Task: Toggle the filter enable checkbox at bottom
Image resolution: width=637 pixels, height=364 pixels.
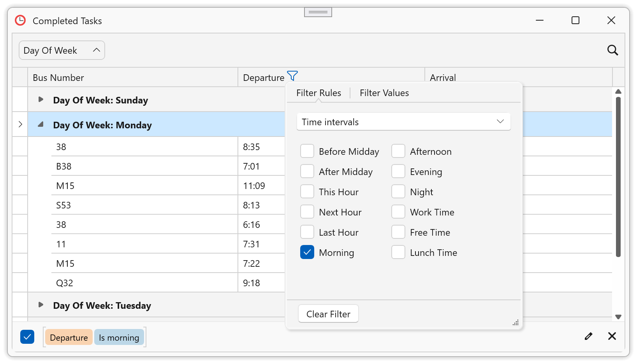Action: coord(27,336)
